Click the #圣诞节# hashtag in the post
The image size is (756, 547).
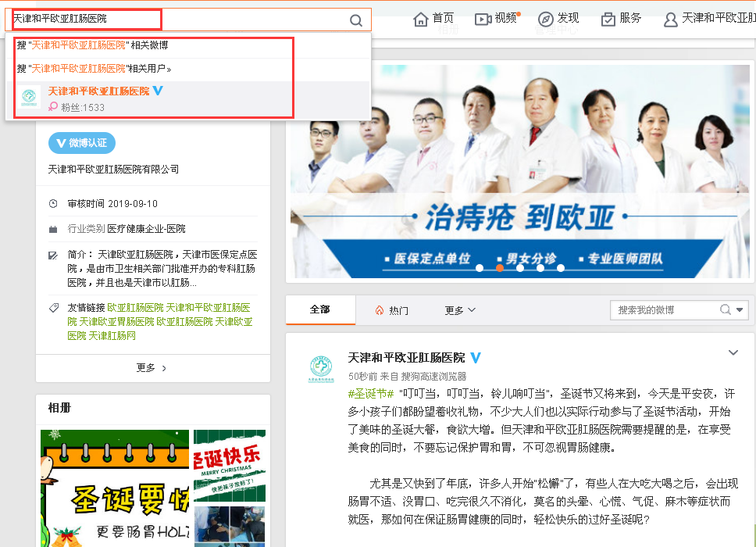click(x=371, y=394)
